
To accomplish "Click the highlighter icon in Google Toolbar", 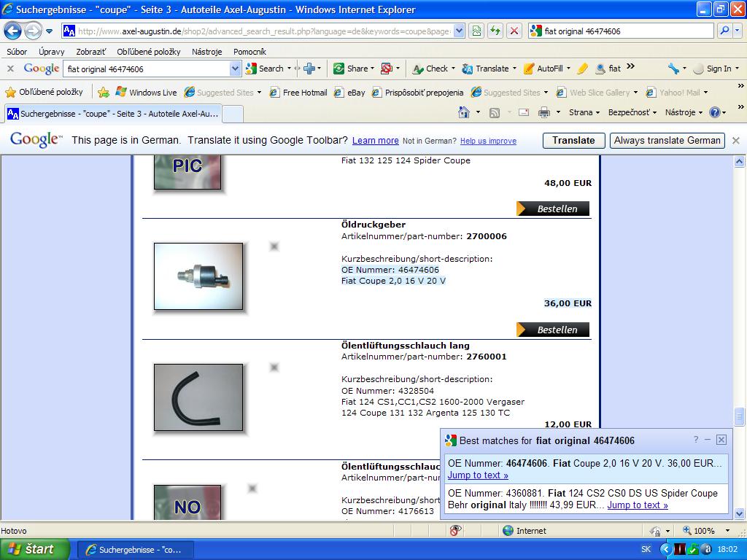I will point(582,69).
